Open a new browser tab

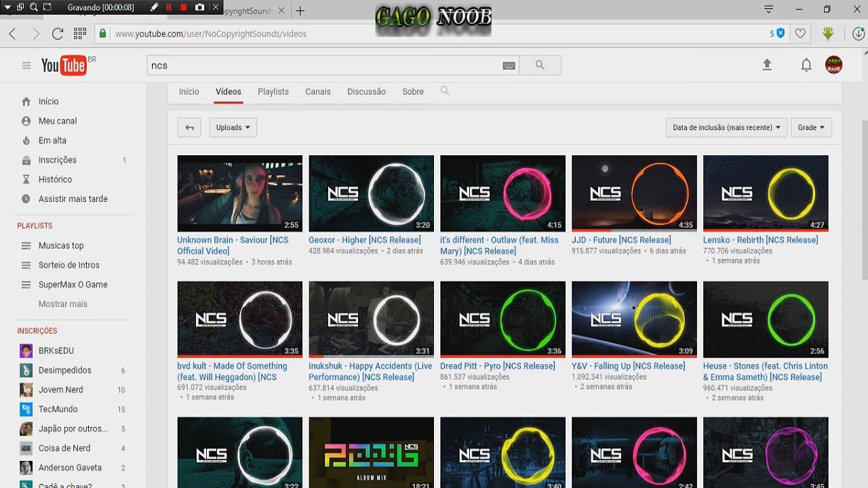[x=300, y=11]
